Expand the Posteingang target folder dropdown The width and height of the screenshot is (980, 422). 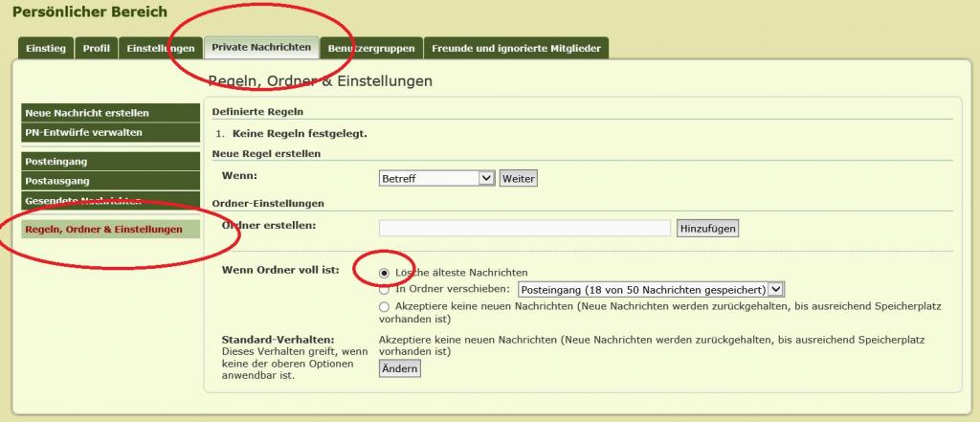tap(650, 289)
